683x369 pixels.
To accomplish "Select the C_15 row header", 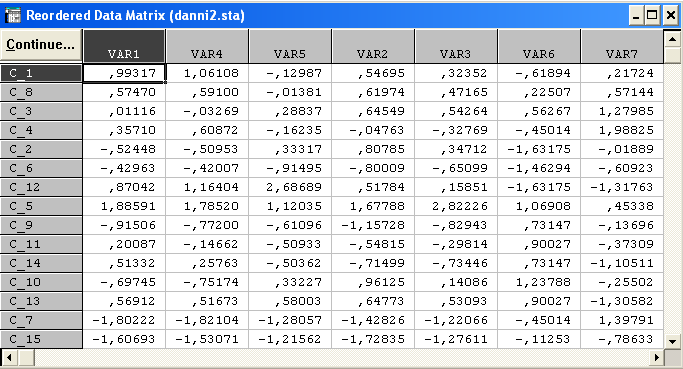I will pos(41,339).
